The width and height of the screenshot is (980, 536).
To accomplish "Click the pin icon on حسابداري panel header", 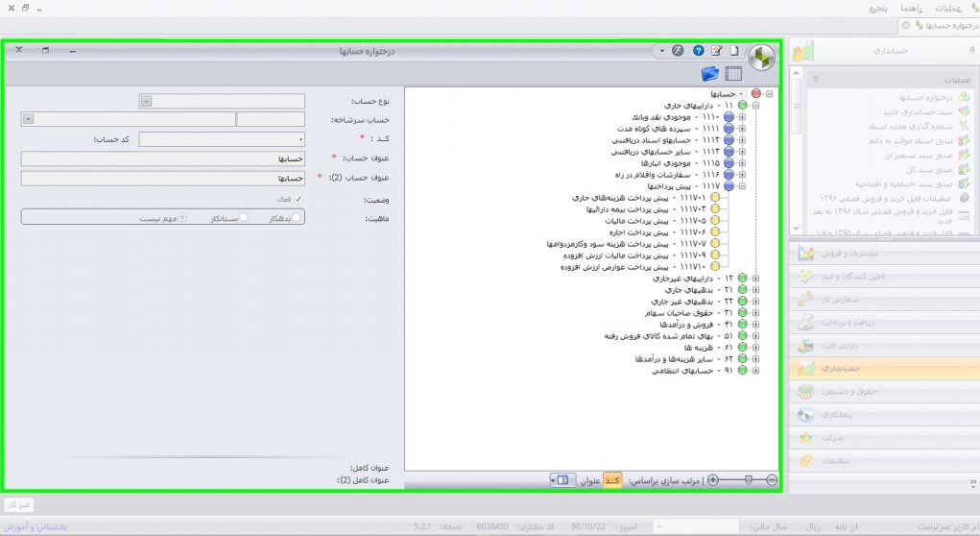I will 972,50.
